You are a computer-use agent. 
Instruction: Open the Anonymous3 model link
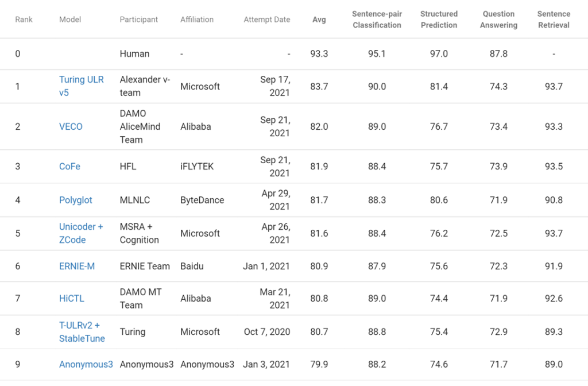pyautogui.click(x=86, y=364)
